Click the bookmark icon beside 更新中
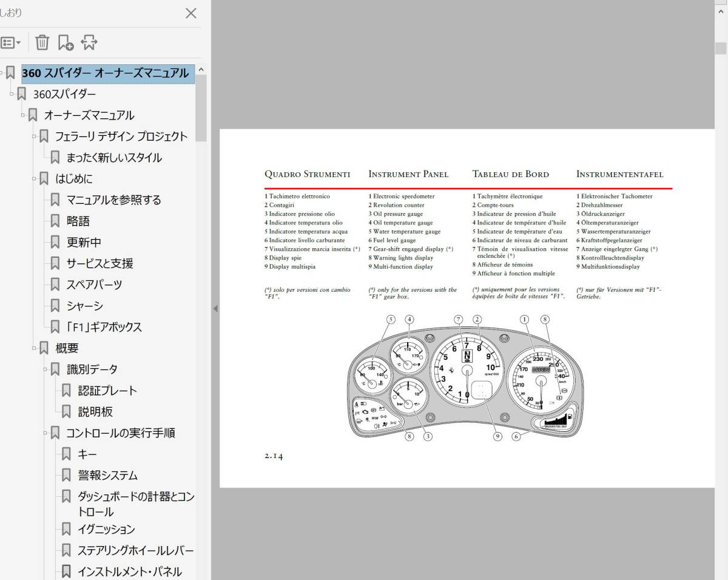 55,243
